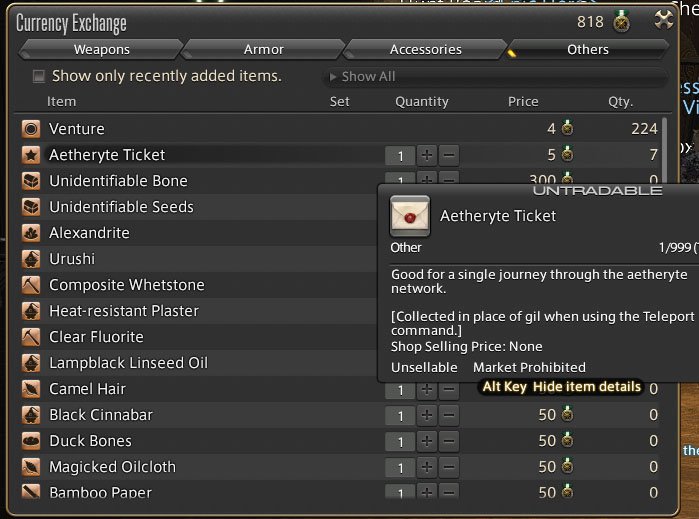This screenshot has width=699, height=519.
Task: Click the currency icon beside 818
Action: tap(623, 22)
